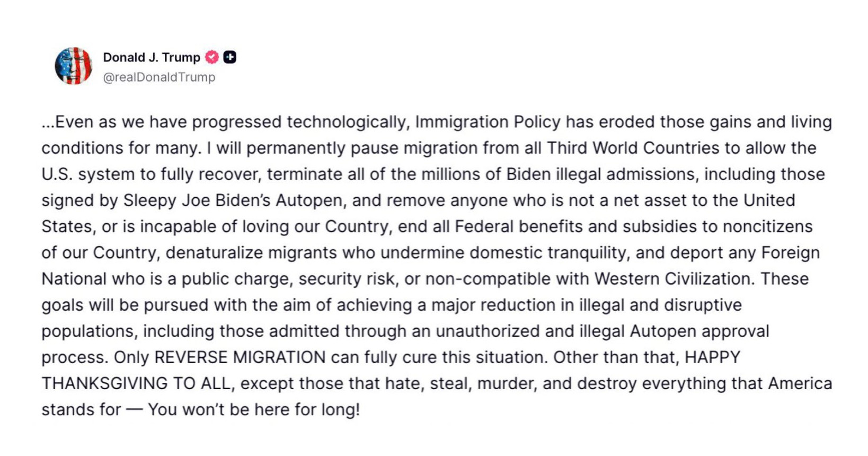The width and height of the screenshot is (868, 456).
Task: Click the flag-painted profile avatar
Action: coord(73,66)
